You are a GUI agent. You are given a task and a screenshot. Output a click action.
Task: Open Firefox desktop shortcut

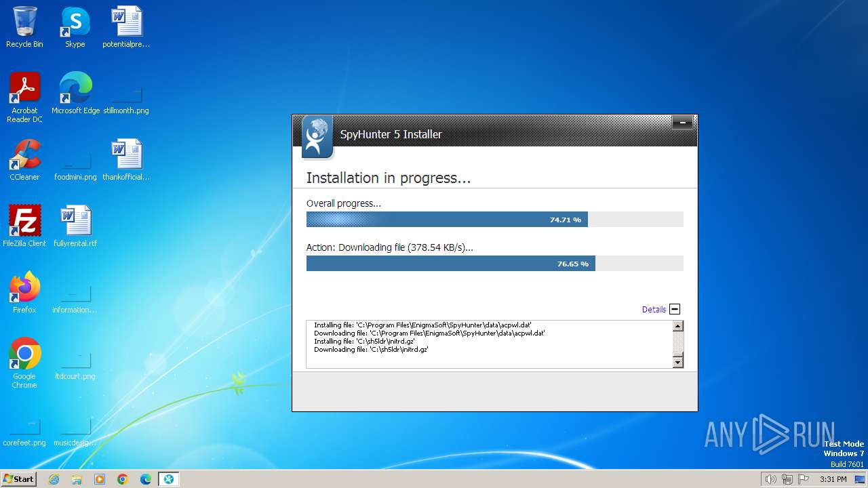(24, 293)
